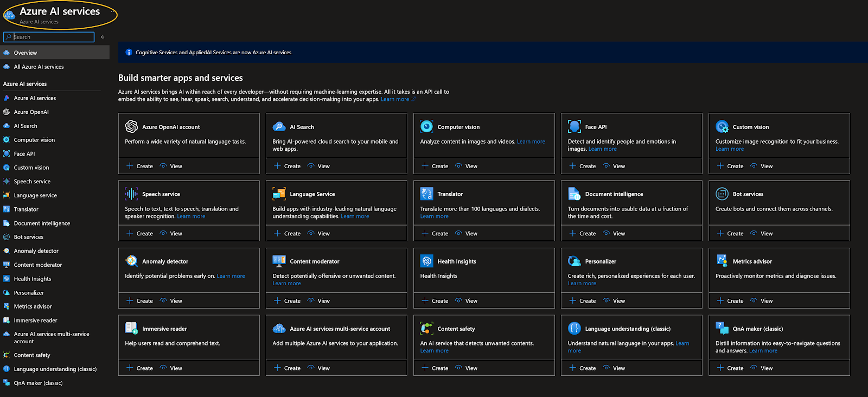Click the Speech service icon in sidebar
The height and width of the screenshot is (397, 868).
click(7, 181)
